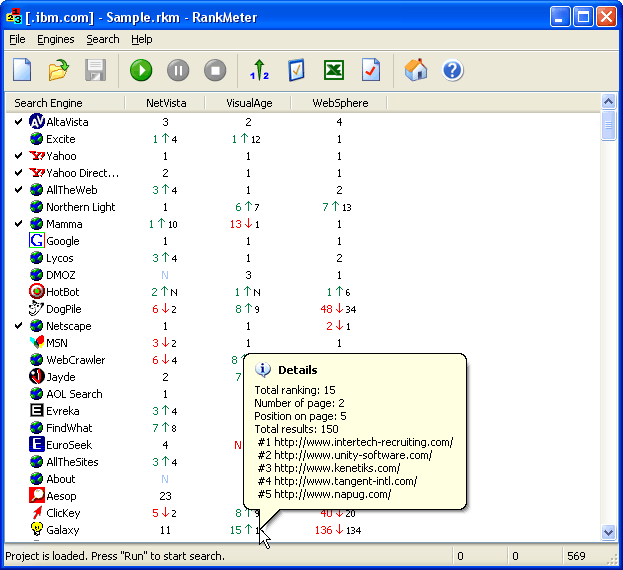Image resolution: width=623 pixels, height=570 pixels.
Task: Uncheck the Yahoo engine checkmark
Action: pyautogui.click(x=18, y=156)
